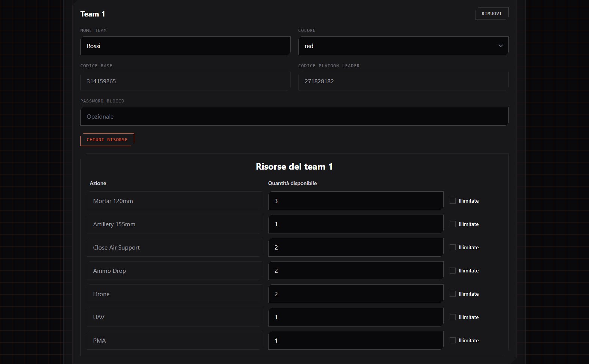This screenshot has height=364, width=589.
Task: Enable Illimitate for Mortar 120mm
Action: coord(453,201)
